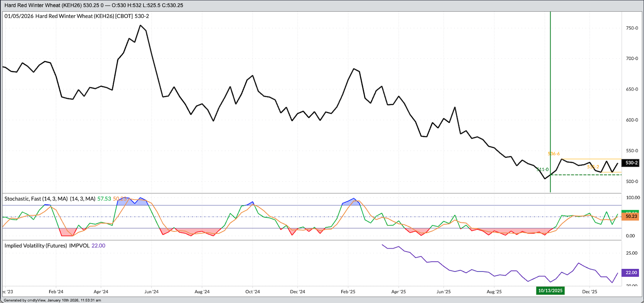The image size is (644, 303).
Task: Click the green 511-0 support label
Action: tap(543, 170)
